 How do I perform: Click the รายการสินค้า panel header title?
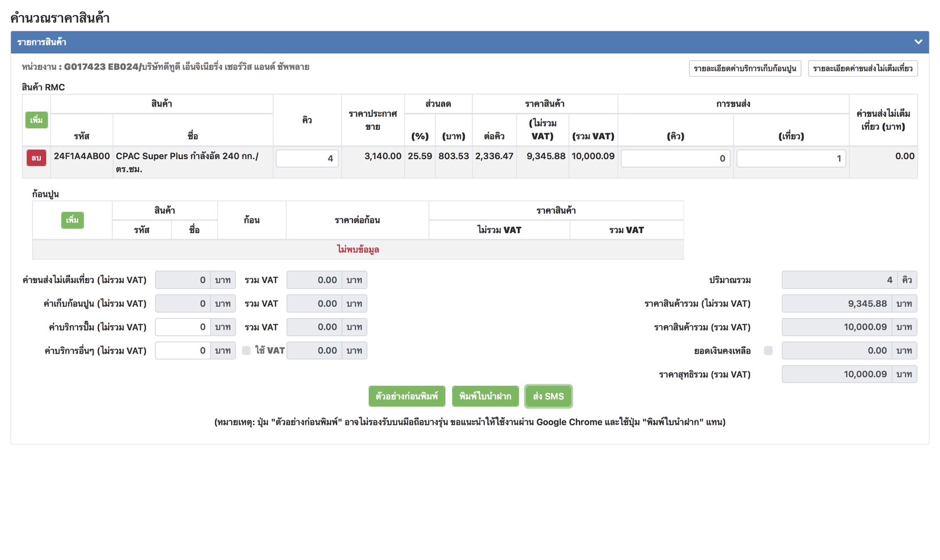(x=41, y=42)
